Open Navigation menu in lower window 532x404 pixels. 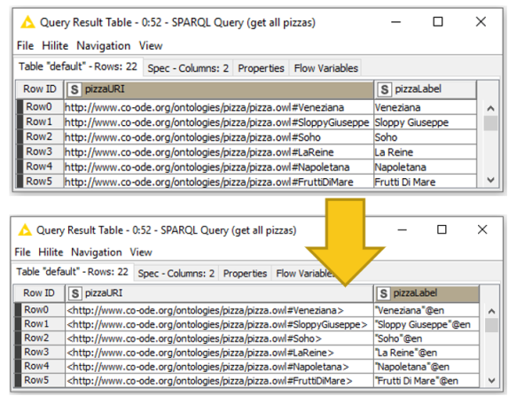click(x=97, y=252)
